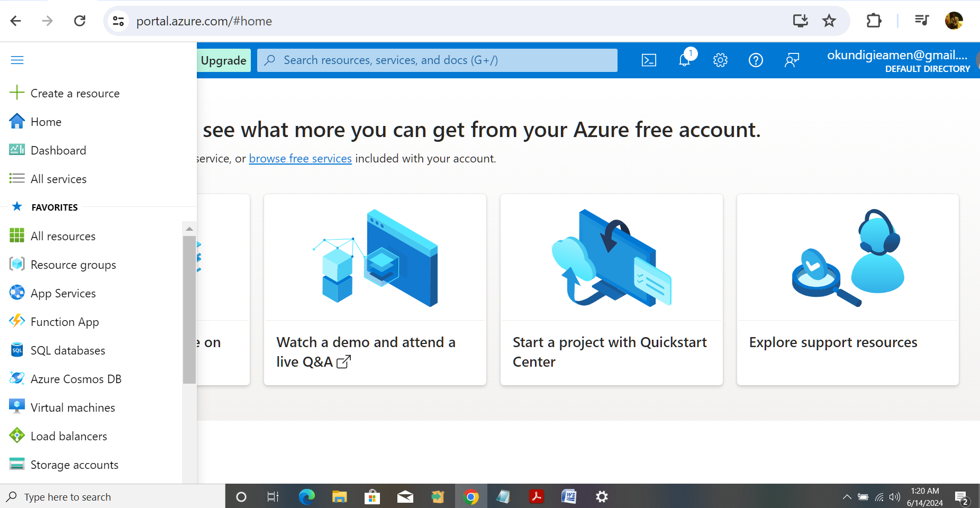The height and width of the screenshot is (508, 980).
Task: Open Storage accounts in sidebar
Action: [x=74, y=465]
